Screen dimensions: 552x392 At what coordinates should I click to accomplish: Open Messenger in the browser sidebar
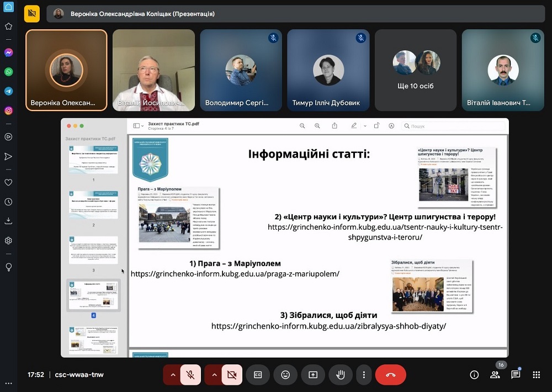pyautogui.click(x=8, y=53)
